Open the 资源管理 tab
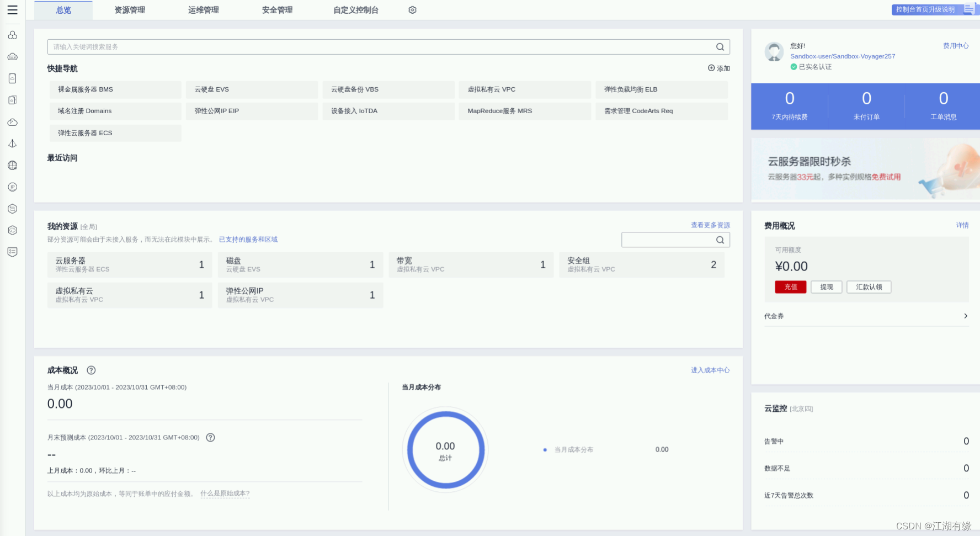Viewport: 980px width, 536px height. (x=130, y=10)
